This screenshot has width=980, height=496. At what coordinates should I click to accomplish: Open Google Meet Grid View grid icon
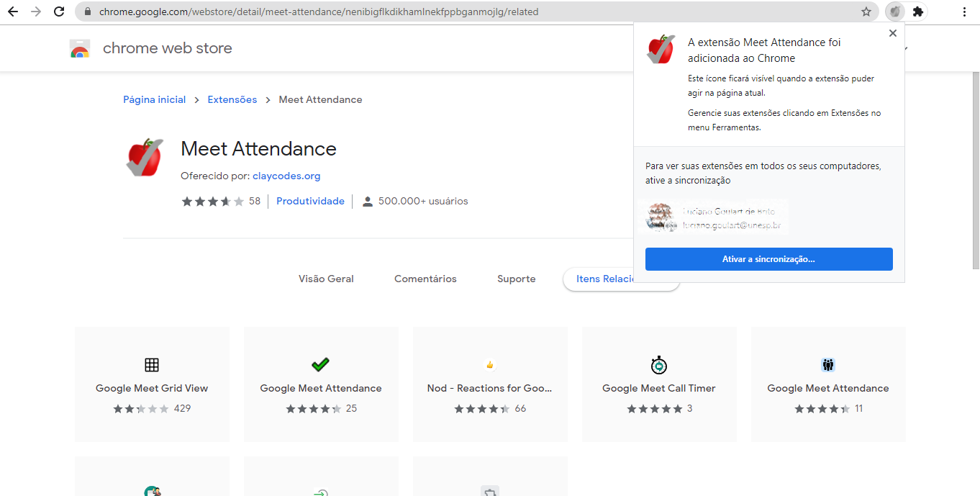point(152,364)
